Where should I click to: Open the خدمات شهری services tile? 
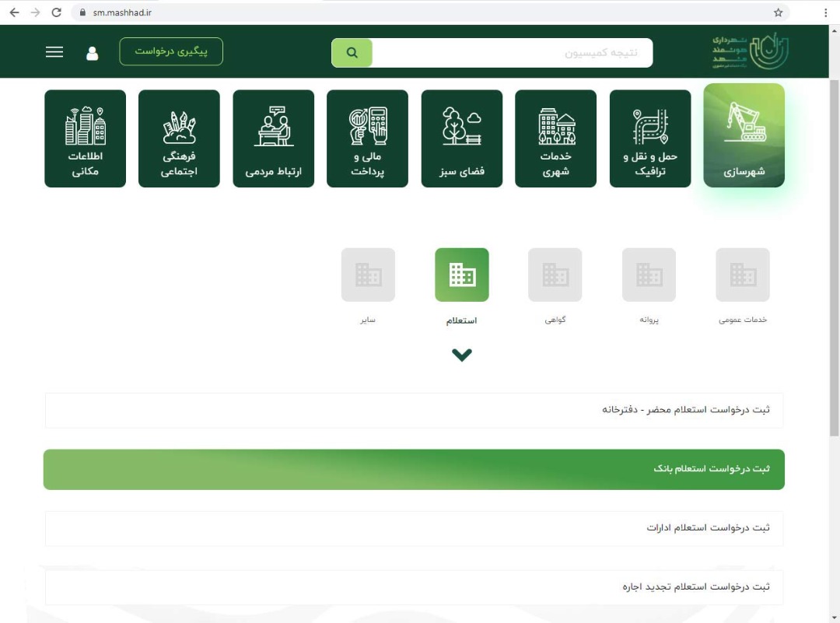pyautogui.click(x=555, y=138)
